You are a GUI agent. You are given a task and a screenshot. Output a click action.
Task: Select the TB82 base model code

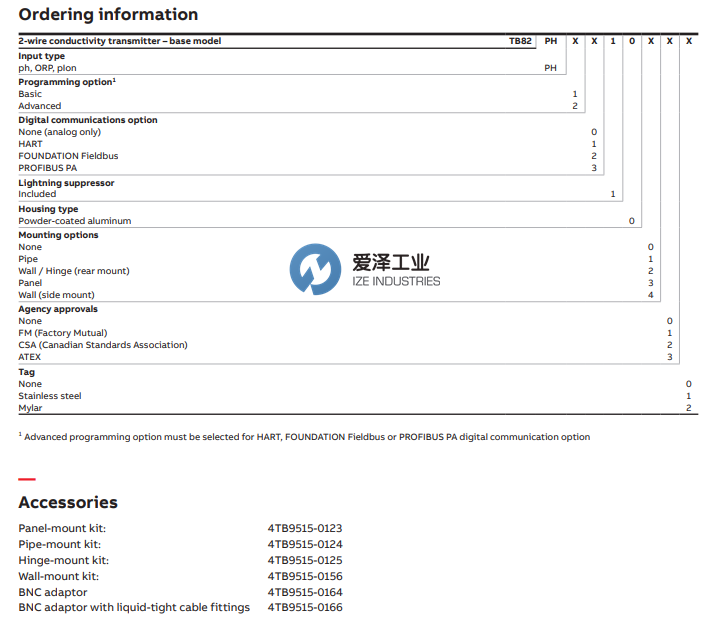point(520,41)
